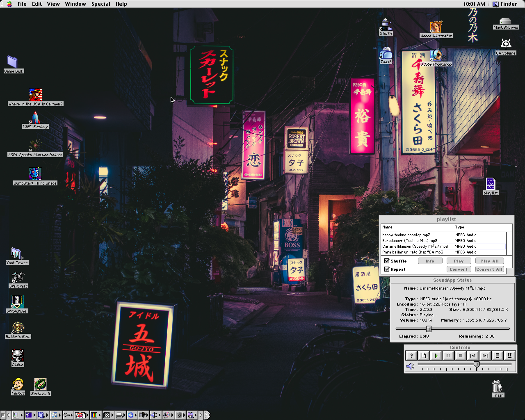Click the help question-mark button in Controls
This screenshot has height=420, width=525.
(411, 356)
